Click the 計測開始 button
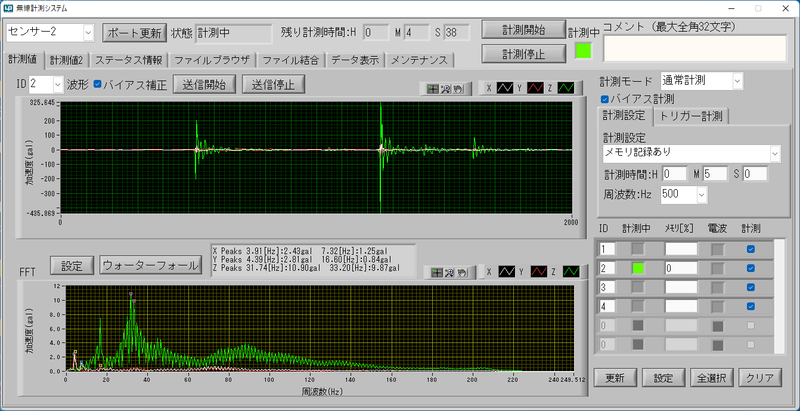Viewport: 800px width, 411px height. tap(523, 30)
